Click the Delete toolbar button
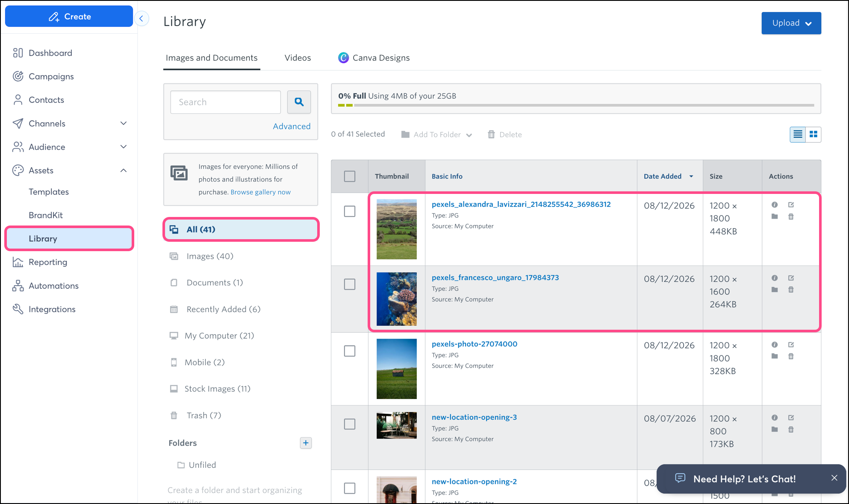Image resolution: width=849 pixels, height=504 pixels. 505,135
